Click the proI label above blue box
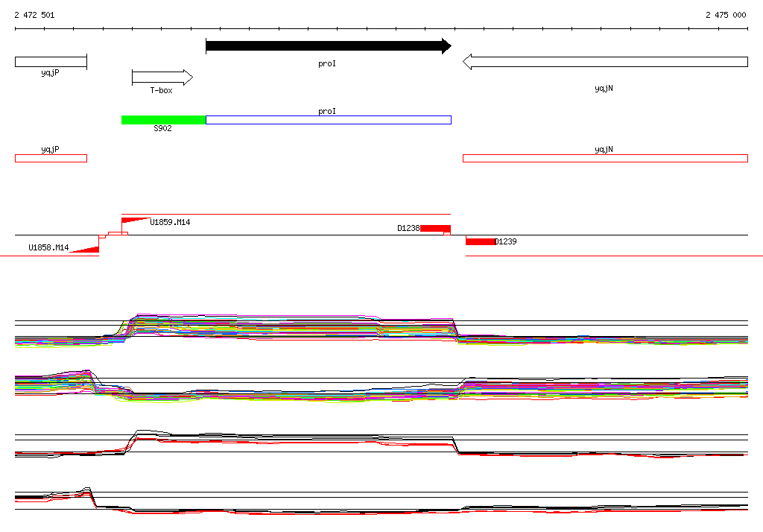 coord(327,112)
